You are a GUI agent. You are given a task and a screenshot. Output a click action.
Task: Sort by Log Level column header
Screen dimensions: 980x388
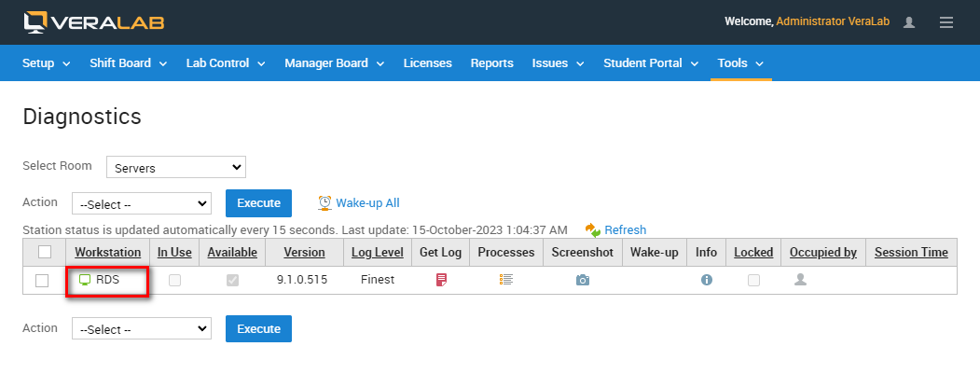coord(378,253)
